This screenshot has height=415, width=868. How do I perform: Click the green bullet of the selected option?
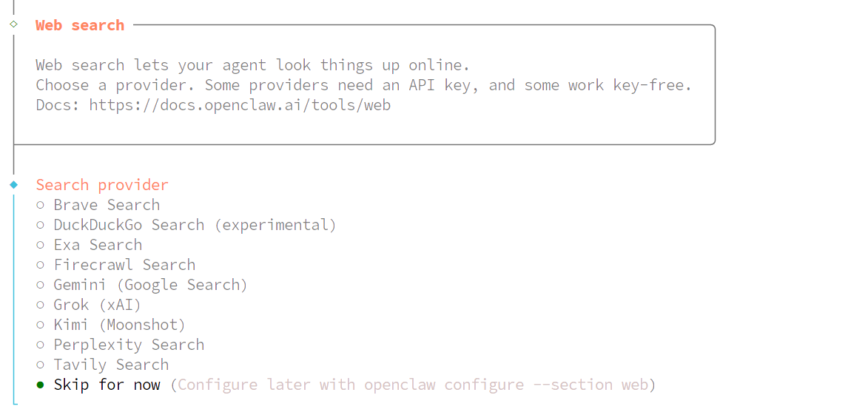pyautogui.click(x=40, y=385)
